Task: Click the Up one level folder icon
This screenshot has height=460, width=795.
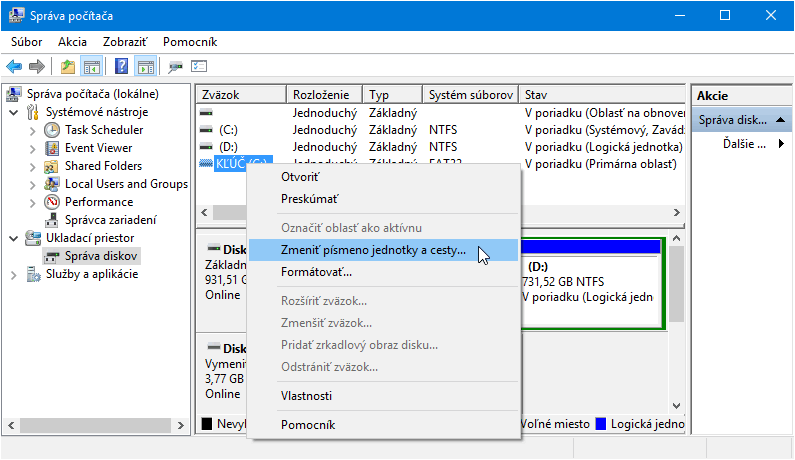Action: click(68, 67)
